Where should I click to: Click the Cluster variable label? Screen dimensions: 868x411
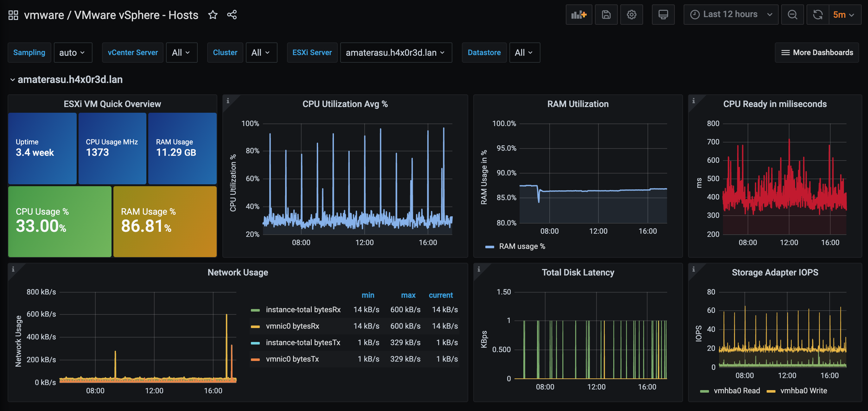pyautogui.click(x=225, y=53)
